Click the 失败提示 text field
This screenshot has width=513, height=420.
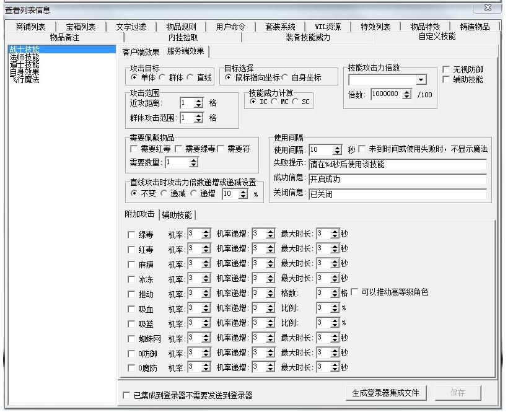(397, 164)
